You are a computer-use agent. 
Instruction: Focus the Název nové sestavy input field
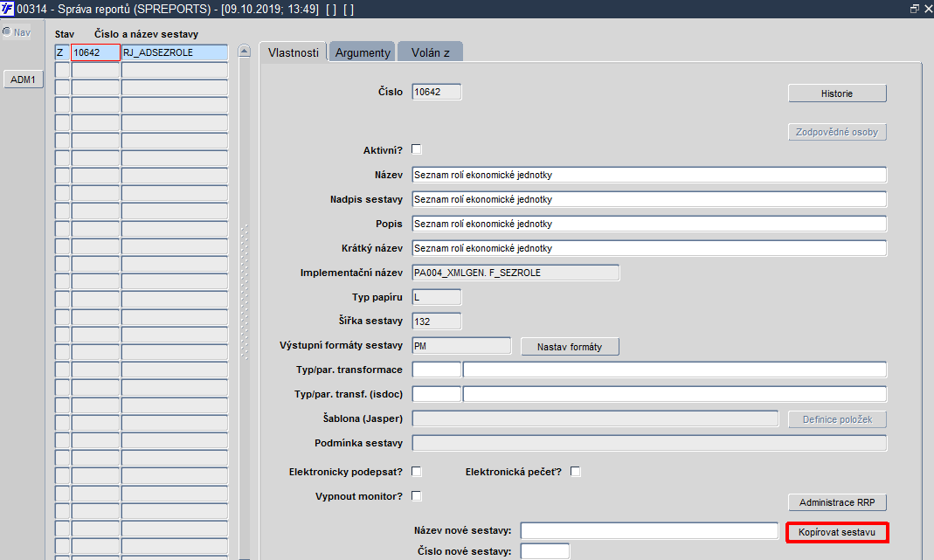(x=649, y=531)
